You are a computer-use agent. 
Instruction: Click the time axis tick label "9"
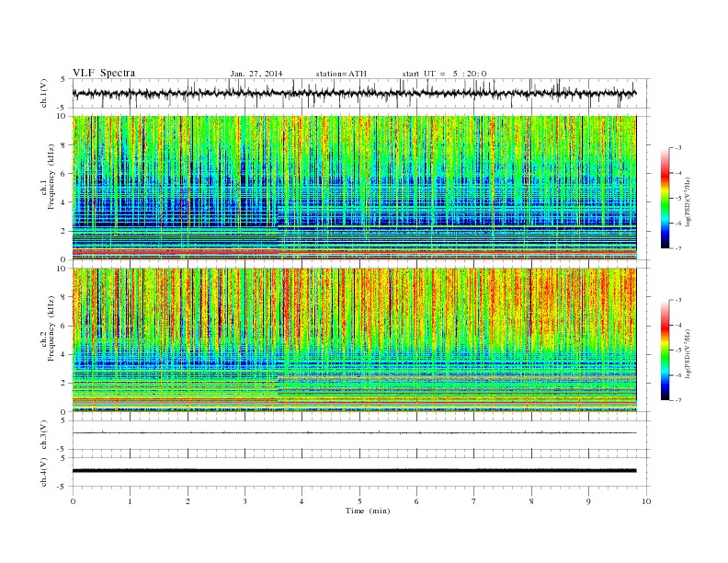[x=588, y=501]
